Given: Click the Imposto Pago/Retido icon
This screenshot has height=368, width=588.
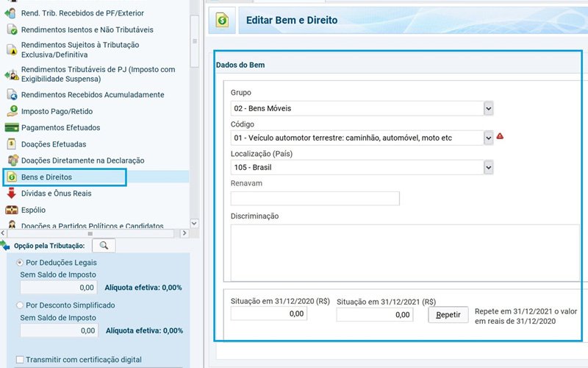Looking at the screenshot, I should (x=12, y=111).
